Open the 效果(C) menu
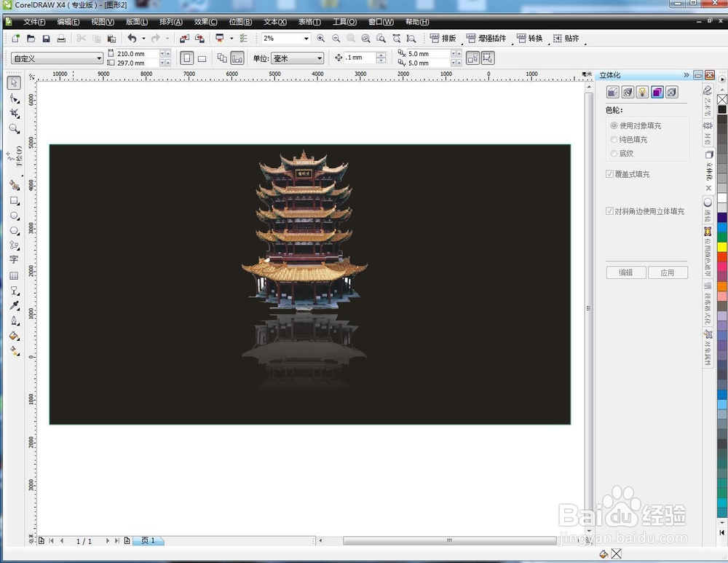This screenshot has height=563, width=728. (206, 22)
